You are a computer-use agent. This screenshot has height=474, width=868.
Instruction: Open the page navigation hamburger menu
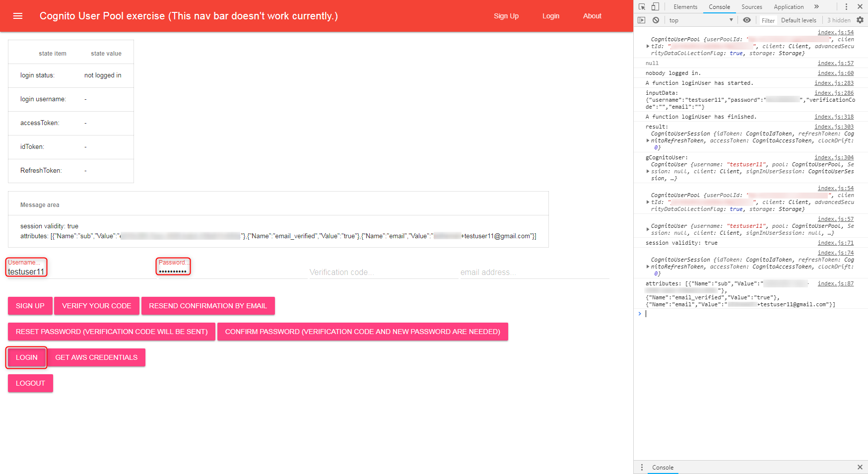(x=18, y=15)
